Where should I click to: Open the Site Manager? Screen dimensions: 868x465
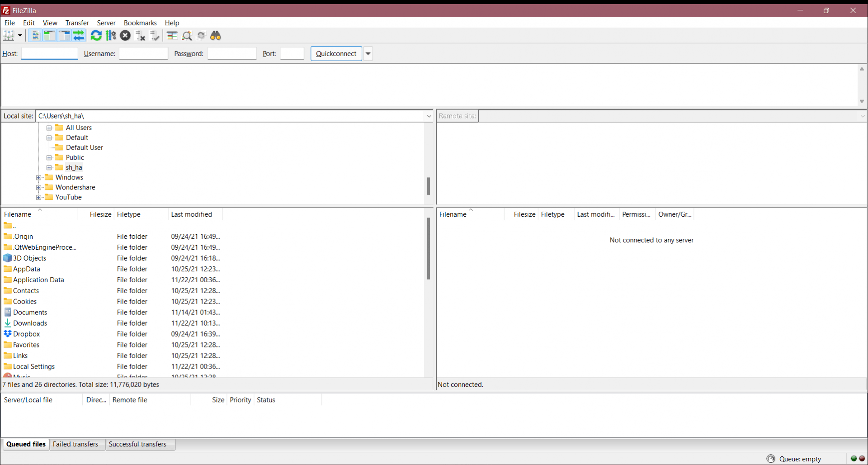[10, 35]
